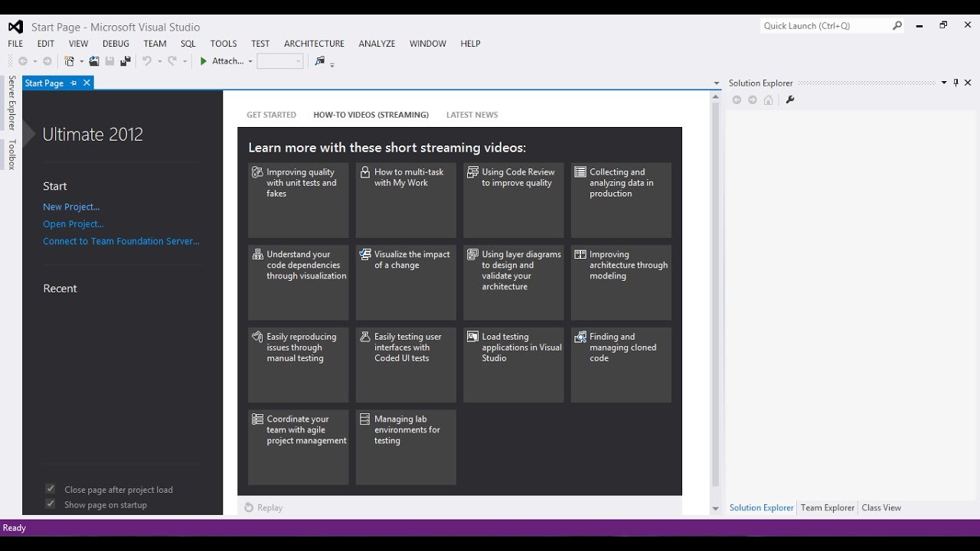Click the Save toolbar icon

coord(109,61)
